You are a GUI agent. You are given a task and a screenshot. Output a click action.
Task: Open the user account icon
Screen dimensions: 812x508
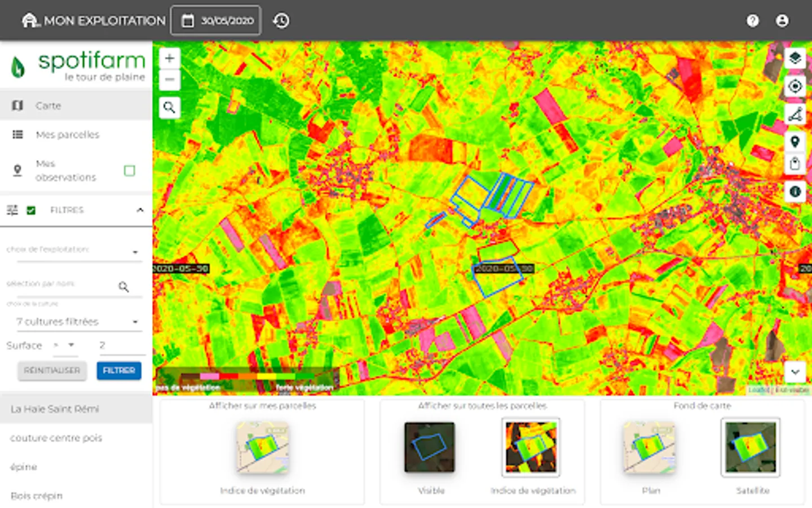click(x=782, y=21)
